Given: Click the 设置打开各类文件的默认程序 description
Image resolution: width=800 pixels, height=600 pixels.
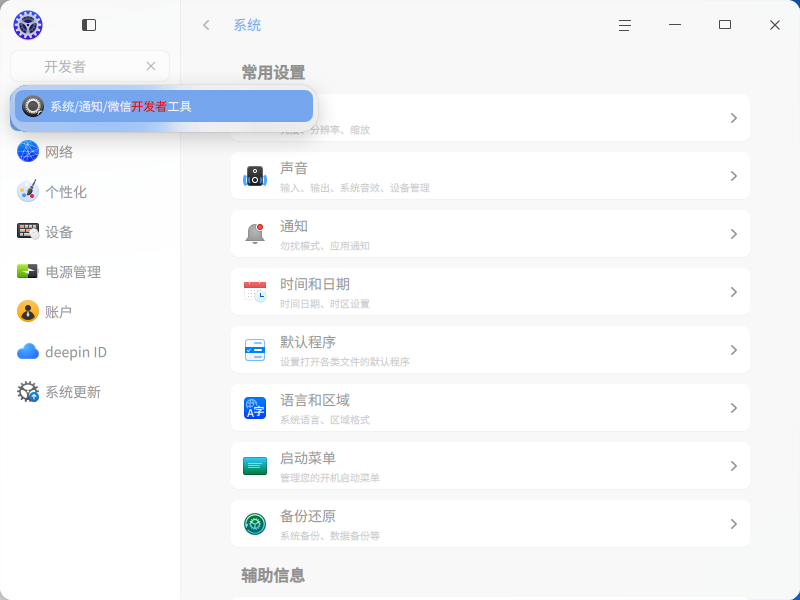Looking at the screenshot, I should coord(344,362).
